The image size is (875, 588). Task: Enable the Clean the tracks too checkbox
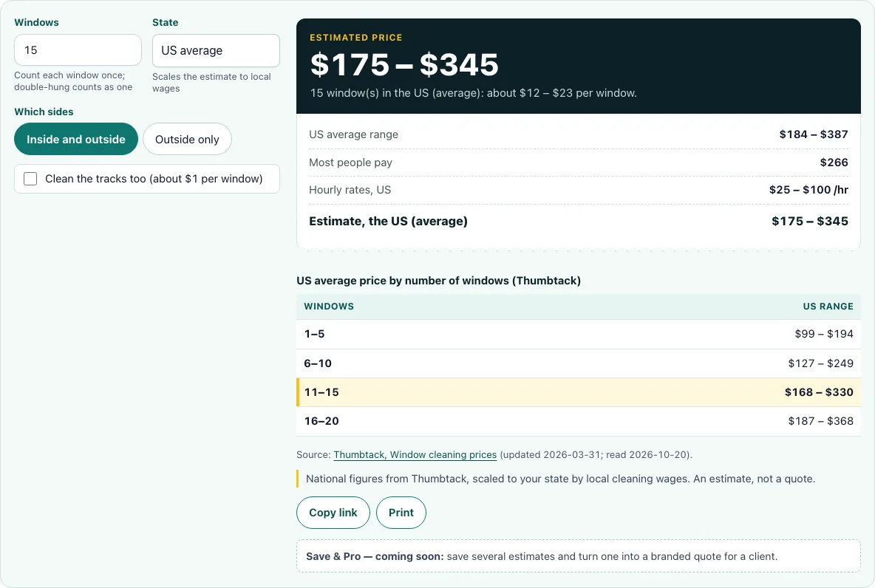(x=31, y=179)
